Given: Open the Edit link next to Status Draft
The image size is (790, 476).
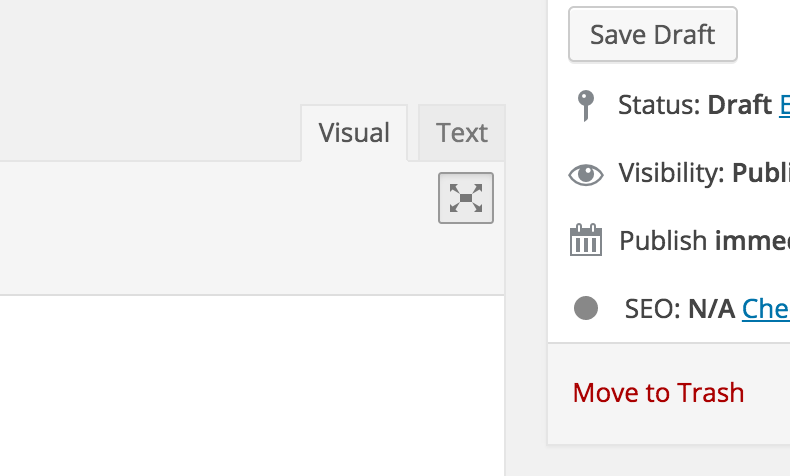Looking at the screenshot, I should click(784, 105).
